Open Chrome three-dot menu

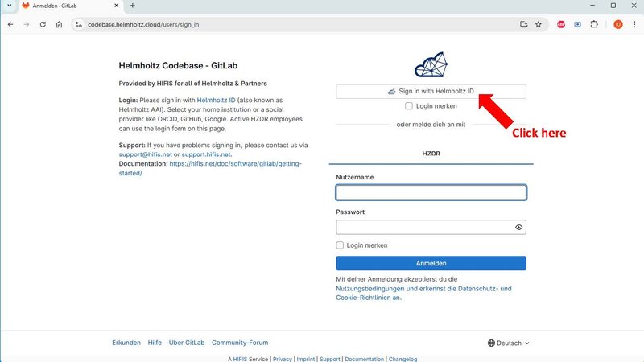pos(634,25)
